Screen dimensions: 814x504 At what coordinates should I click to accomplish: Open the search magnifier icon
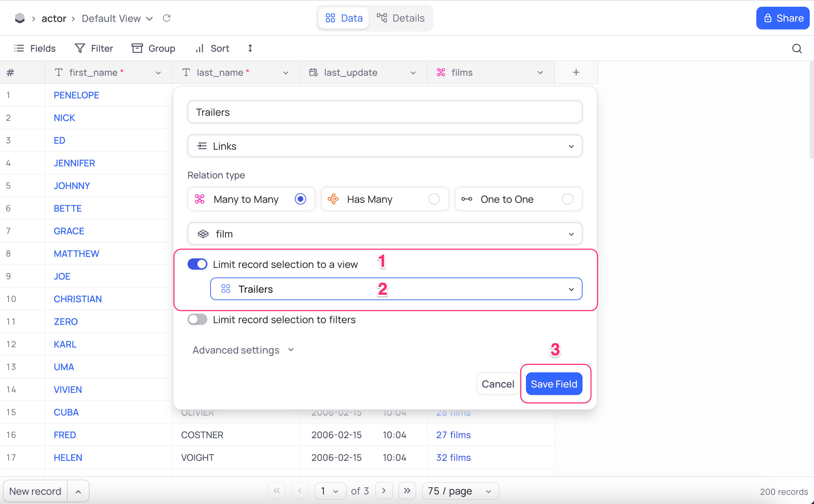(x=797, y=48)
